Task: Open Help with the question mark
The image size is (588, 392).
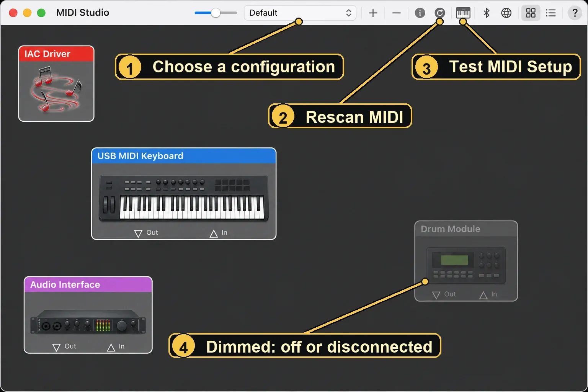Action: 575,13
